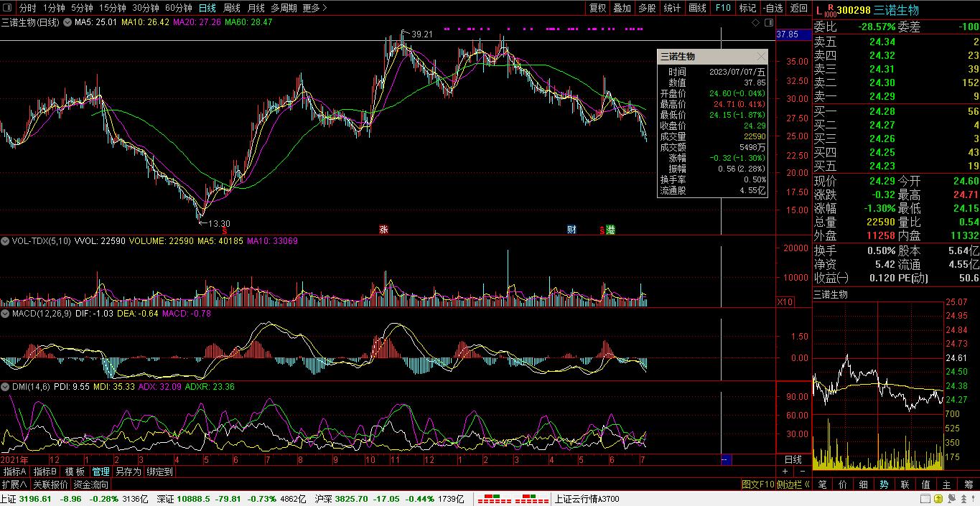The height and width of the screenshot is (506, 980).
Task: Select the 筹 tab in the side panel
Action: pos(969,484)
